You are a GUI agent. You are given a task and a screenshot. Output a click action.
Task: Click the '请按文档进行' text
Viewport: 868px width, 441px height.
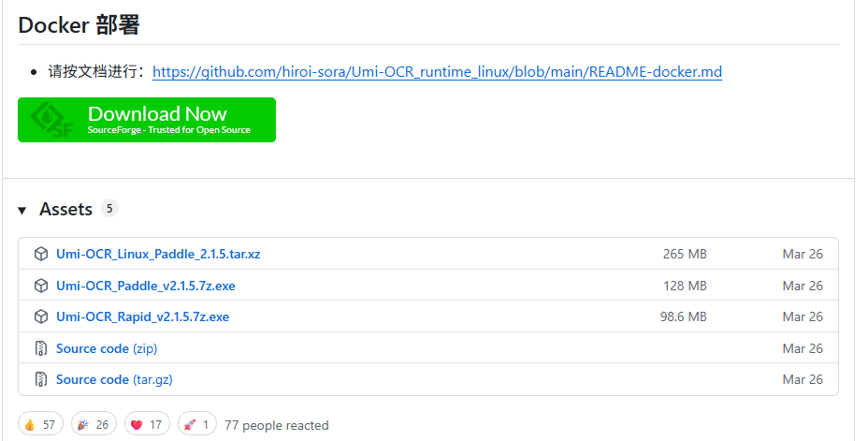(93, 71)
